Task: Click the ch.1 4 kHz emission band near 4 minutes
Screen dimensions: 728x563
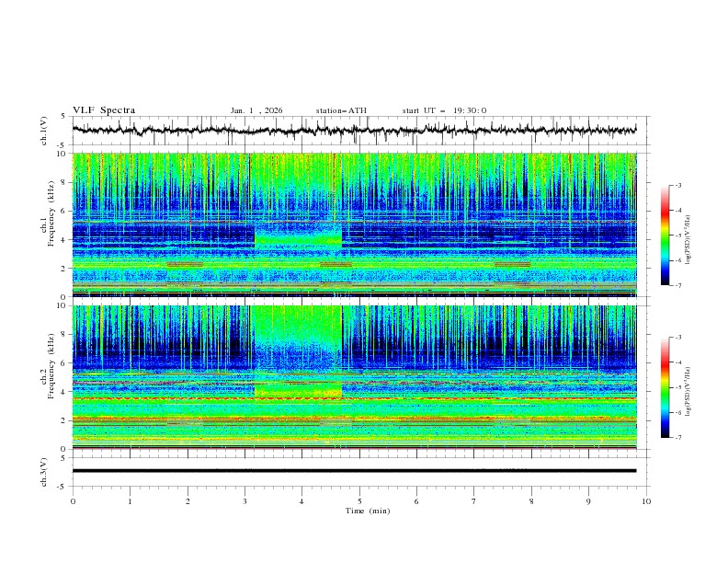Action: point(298,240)
